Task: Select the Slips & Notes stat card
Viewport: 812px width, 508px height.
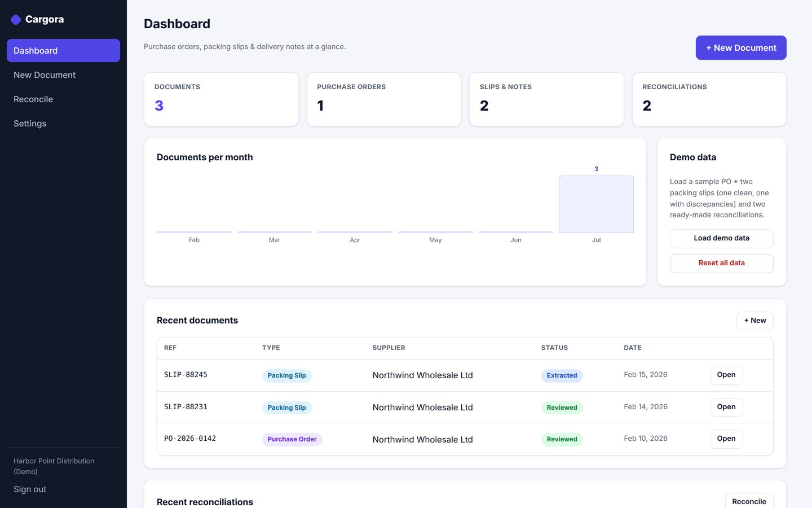Action: (x=546, y=99)
